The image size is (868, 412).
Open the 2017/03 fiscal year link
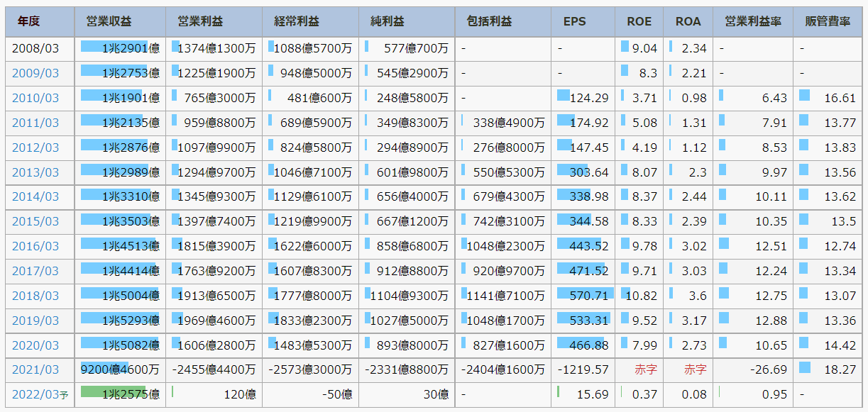point(35,271)
